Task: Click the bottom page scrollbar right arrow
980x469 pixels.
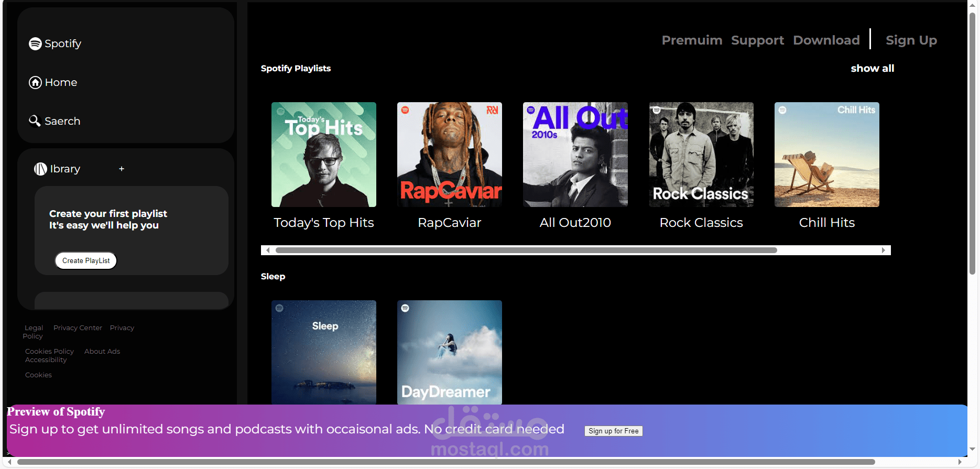Action: pos(960,462)
